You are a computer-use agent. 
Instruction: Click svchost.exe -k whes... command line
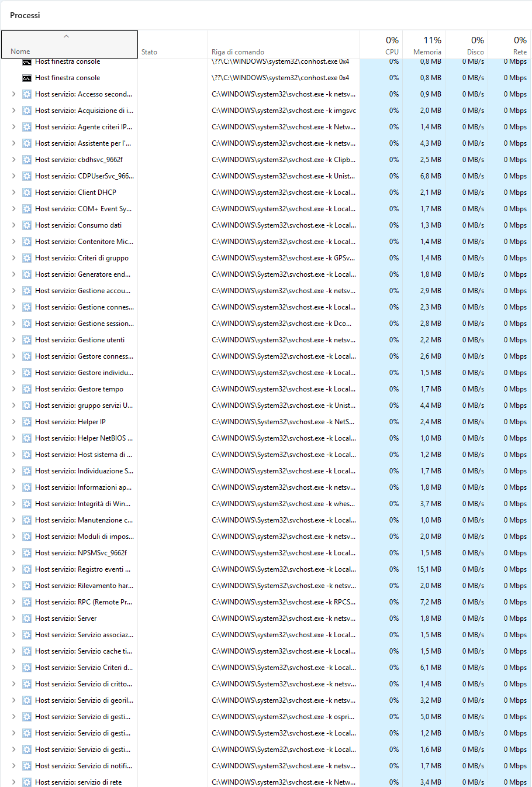pyautogui.click(x=284, y=503)
